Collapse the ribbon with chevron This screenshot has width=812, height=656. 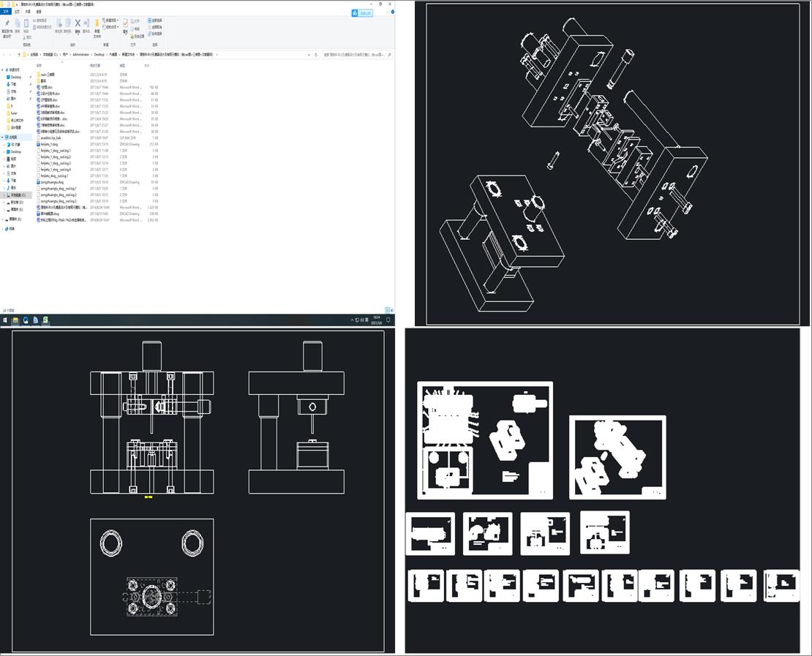pos(388,12)
